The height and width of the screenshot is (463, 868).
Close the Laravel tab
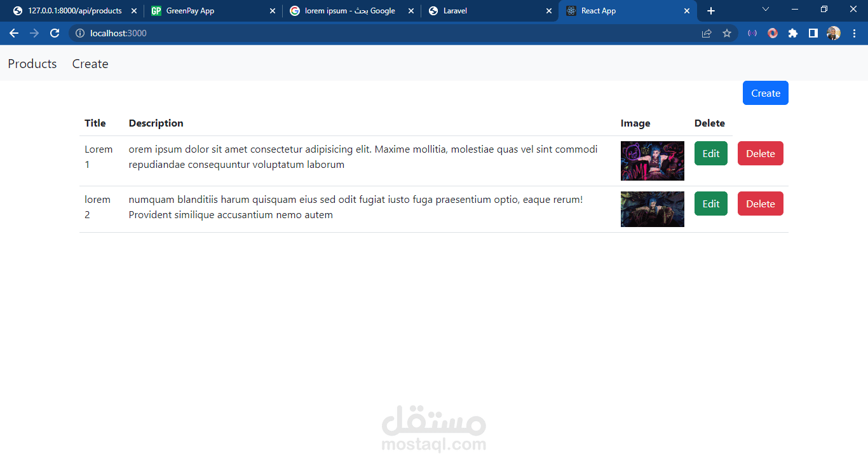pos(549,11)
